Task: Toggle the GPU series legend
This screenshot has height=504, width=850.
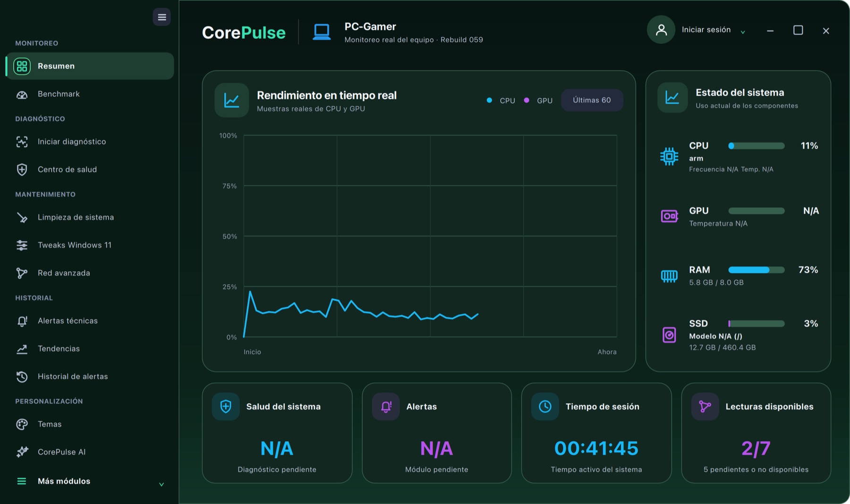Action: [538, 101]
